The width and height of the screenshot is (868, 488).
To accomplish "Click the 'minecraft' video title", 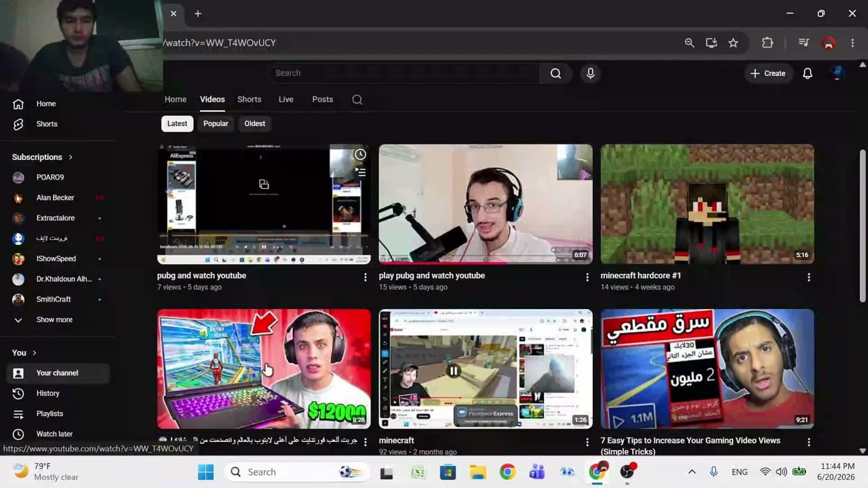I will pyautogui.click(x=397, y=441).
